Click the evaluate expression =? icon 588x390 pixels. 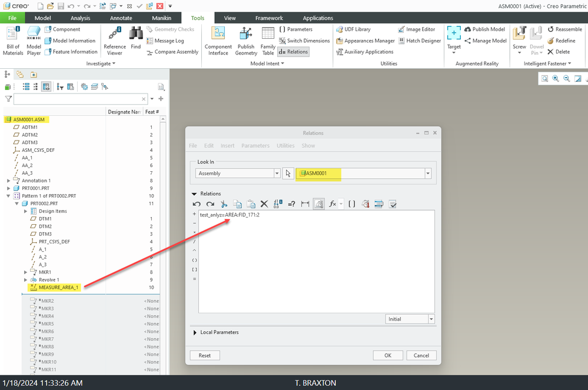pyautogui.click(x=291, y=204)
